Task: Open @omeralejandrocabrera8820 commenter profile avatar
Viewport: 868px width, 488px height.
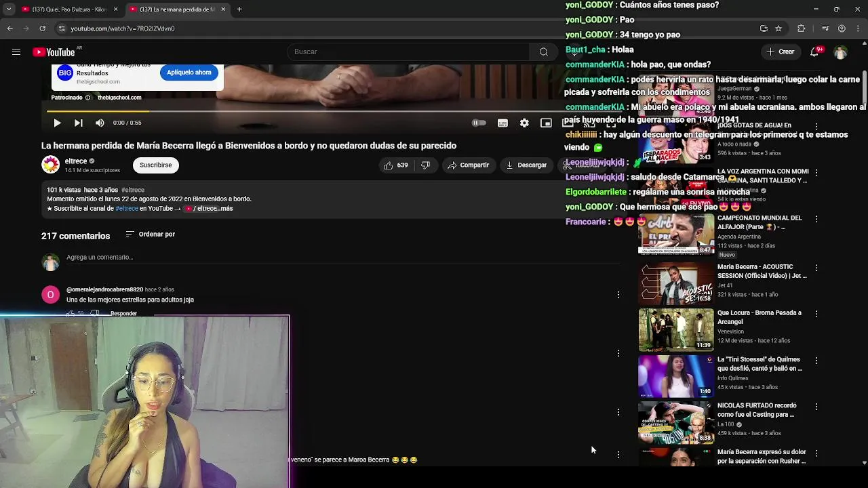Action: coord(50,295)
